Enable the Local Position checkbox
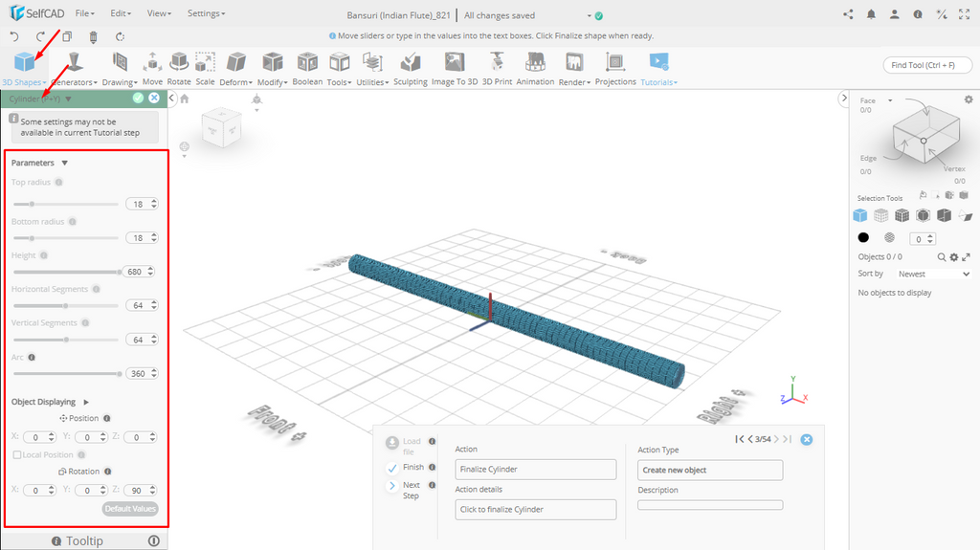 pos(17,454)
